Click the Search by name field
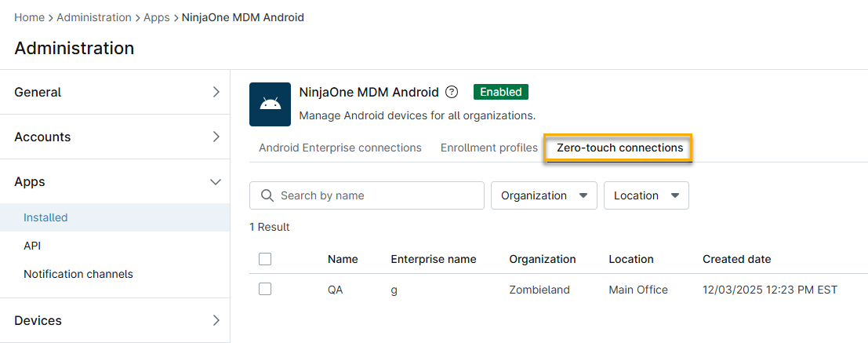Viewport: 868px width, 343px height. (x=376, y=195)
